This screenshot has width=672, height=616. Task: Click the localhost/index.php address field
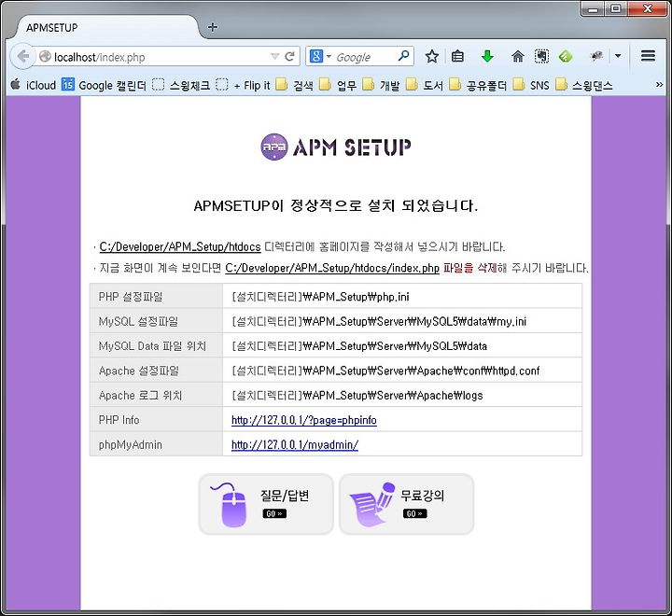(154, 57)
